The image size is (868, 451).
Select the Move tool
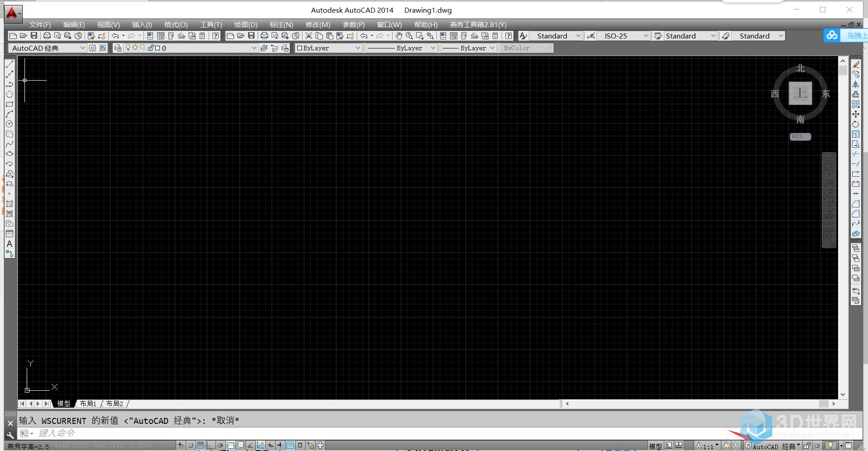pyautogui.click(x=856, y=114)
